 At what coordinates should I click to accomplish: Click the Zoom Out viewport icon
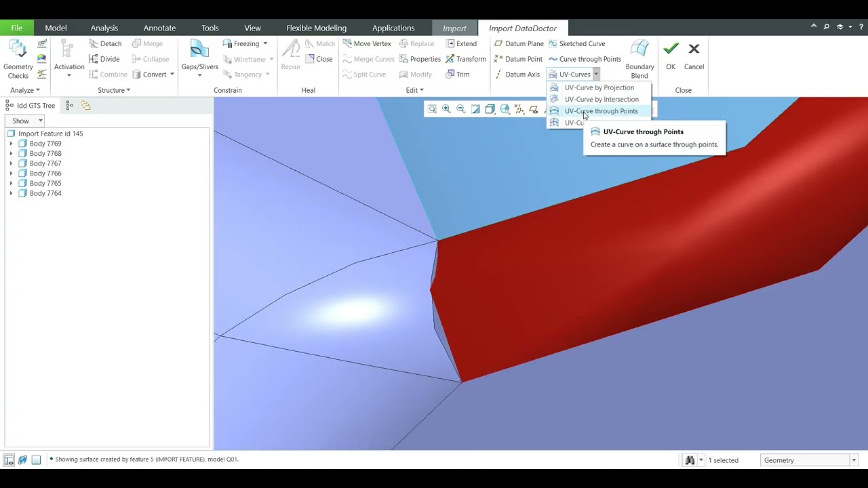461,109
